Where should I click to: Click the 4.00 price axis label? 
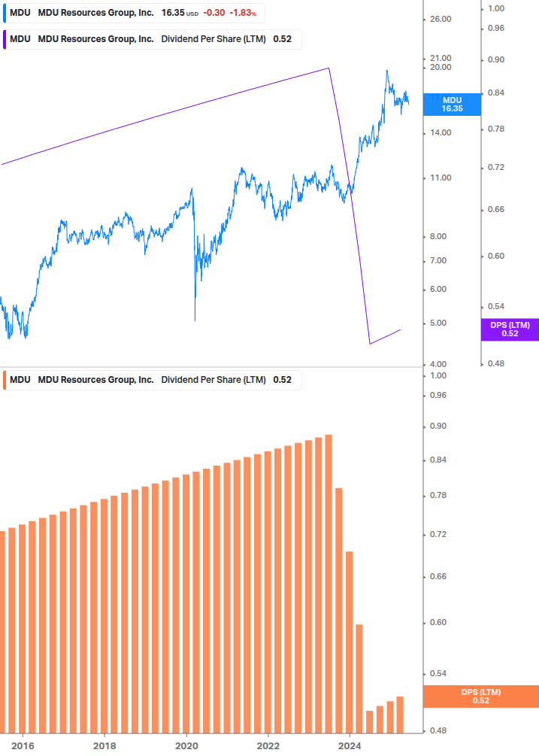click(438, 365)
